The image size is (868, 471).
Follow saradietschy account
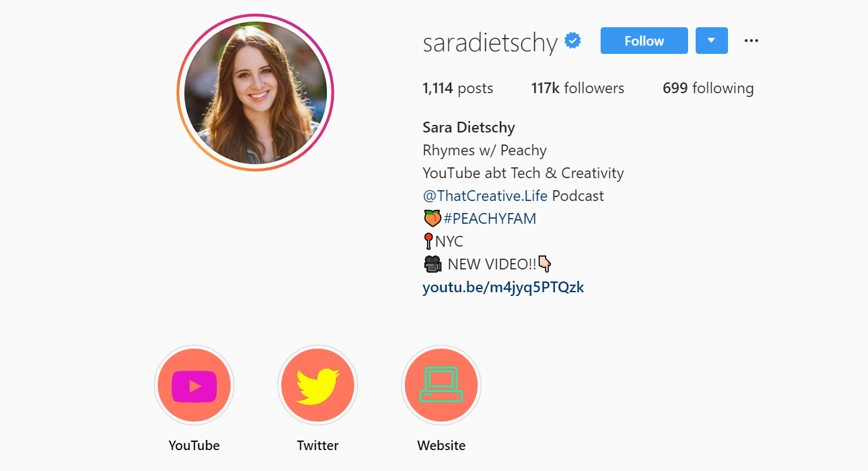644,41
